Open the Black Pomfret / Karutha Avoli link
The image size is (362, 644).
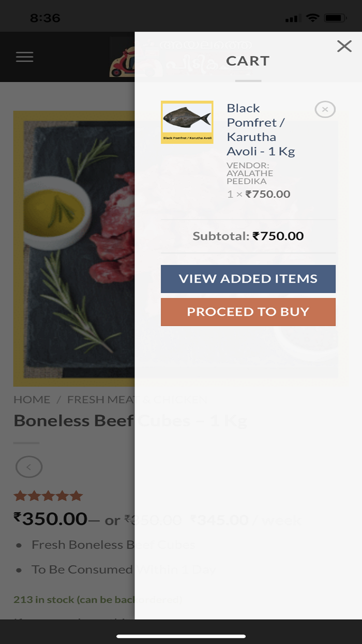pos(260,130)
